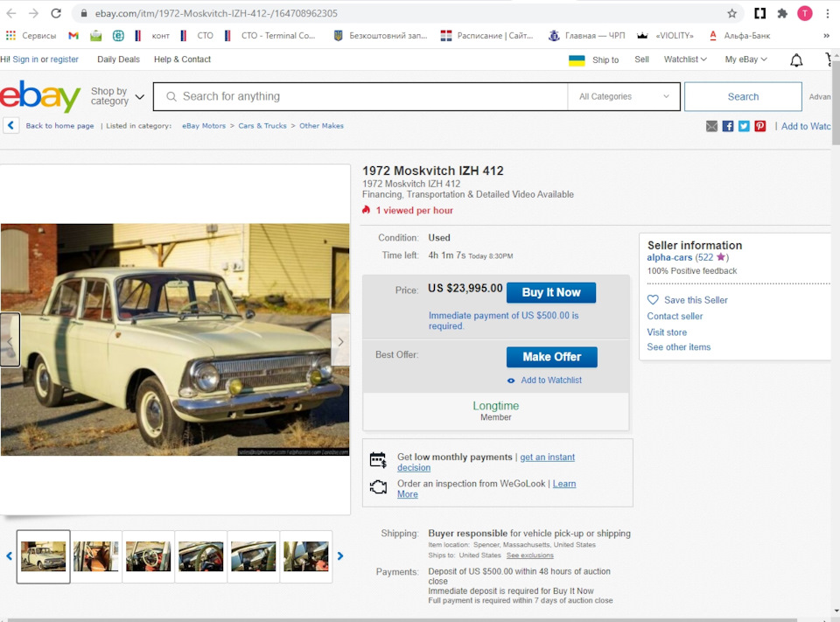The width and height of the screenshot is (840, 622).
Task: Bookmark this page with star icon
Action: tap(731, 13)
